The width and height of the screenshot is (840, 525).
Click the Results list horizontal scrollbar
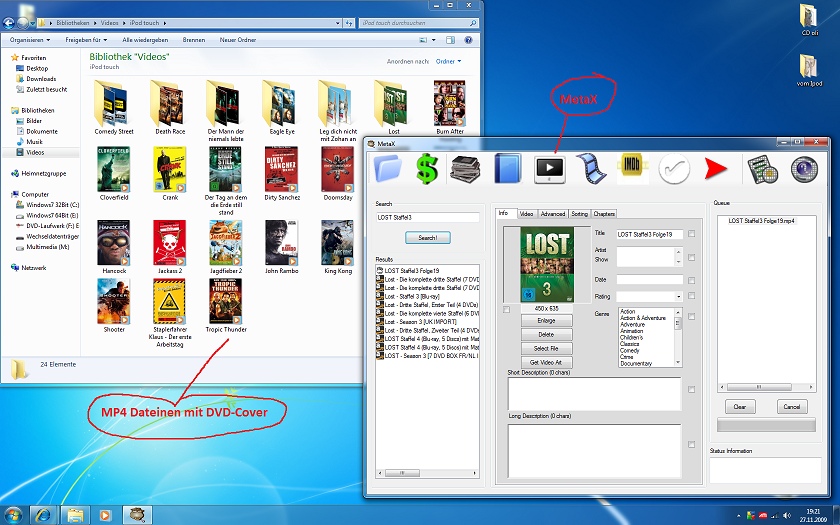(x=427, y=473)
